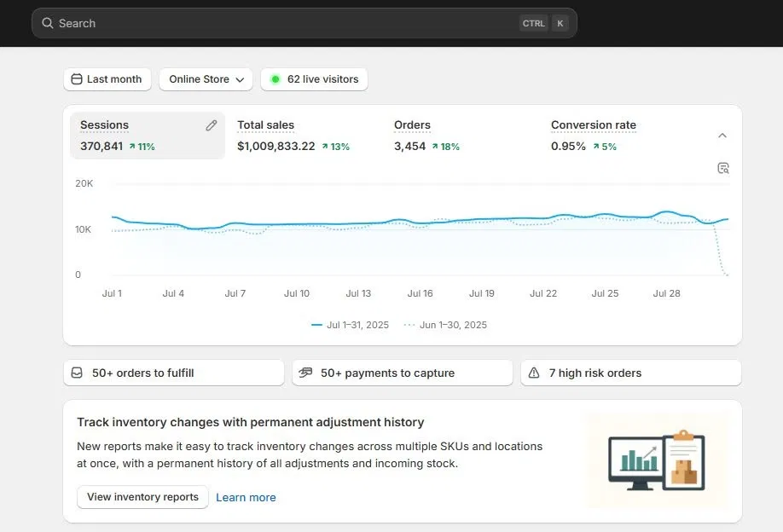Click the CTRL shortcut key badge
Viewport: 783px width, 532px height.
(533, 24)
